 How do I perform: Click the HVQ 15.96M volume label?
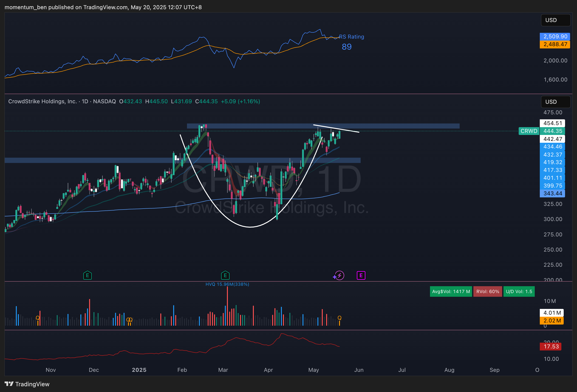tap(227, 284)
